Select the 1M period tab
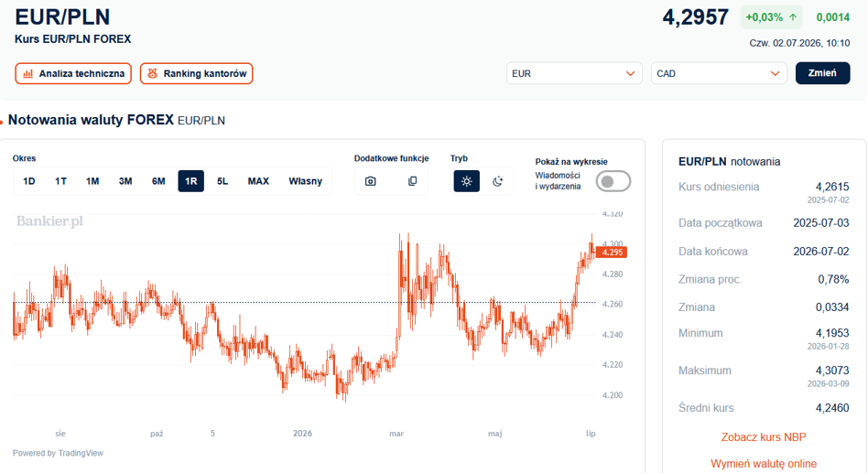Viewport: 868px width, 473px height. 92,181
